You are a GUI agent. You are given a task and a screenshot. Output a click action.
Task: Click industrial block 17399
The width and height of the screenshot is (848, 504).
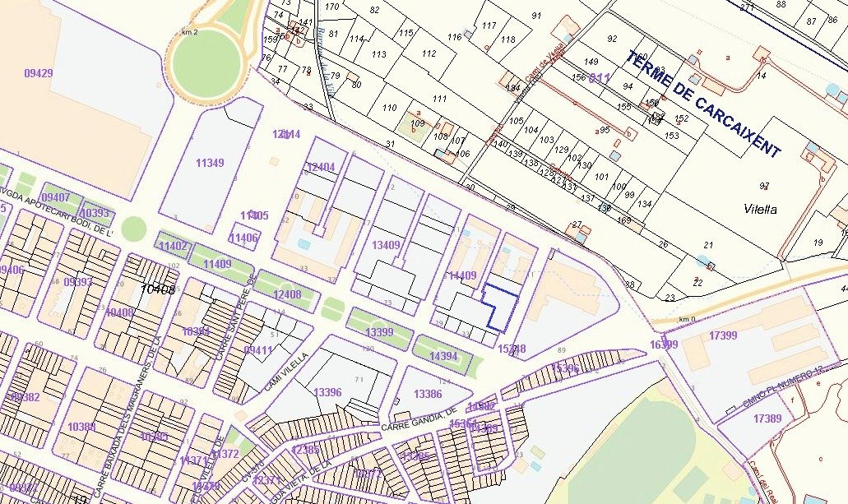(723, 335)
